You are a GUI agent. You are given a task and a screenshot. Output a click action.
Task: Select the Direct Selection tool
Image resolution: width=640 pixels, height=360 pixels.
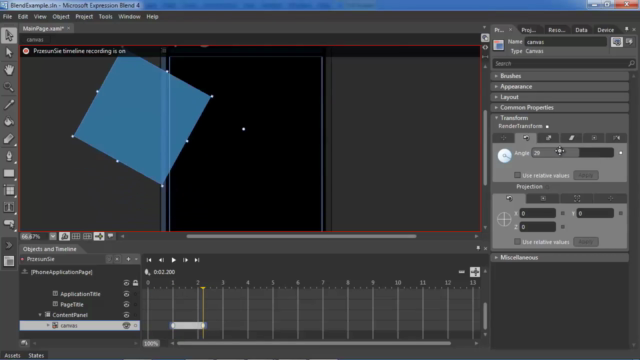tap(9, 53)
